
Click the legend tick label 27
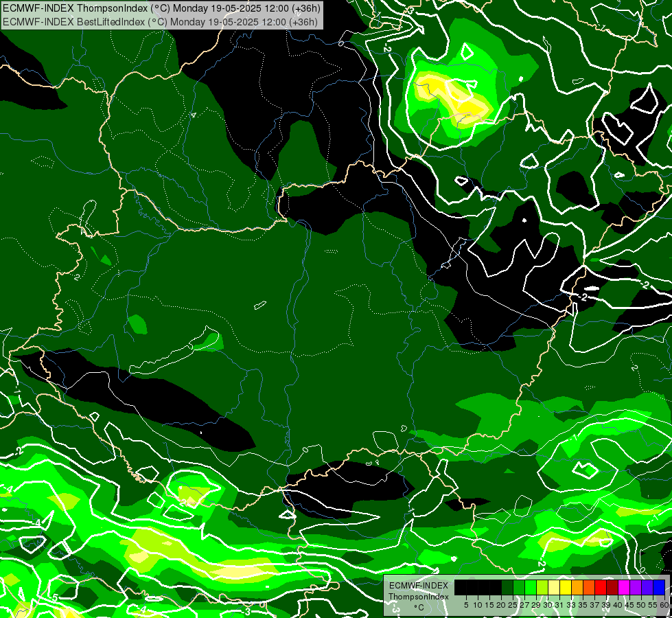(x=524, y=605)
